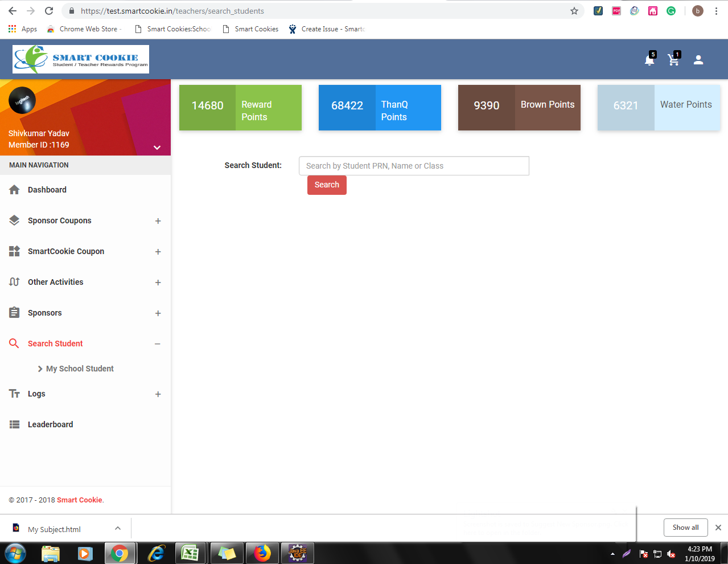Expand the Logs section
The height and width of the screenshot is (564, 728).
pos(158,394)
